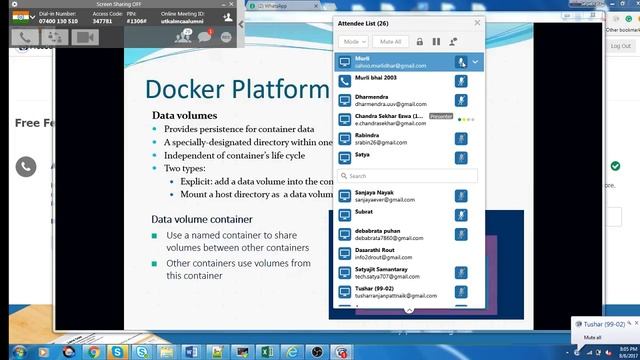This screenshot has width=640, height=360.
Task: Click the monitor icon beside Chandra Sekhar Bewa
Action: pos(344,120)
